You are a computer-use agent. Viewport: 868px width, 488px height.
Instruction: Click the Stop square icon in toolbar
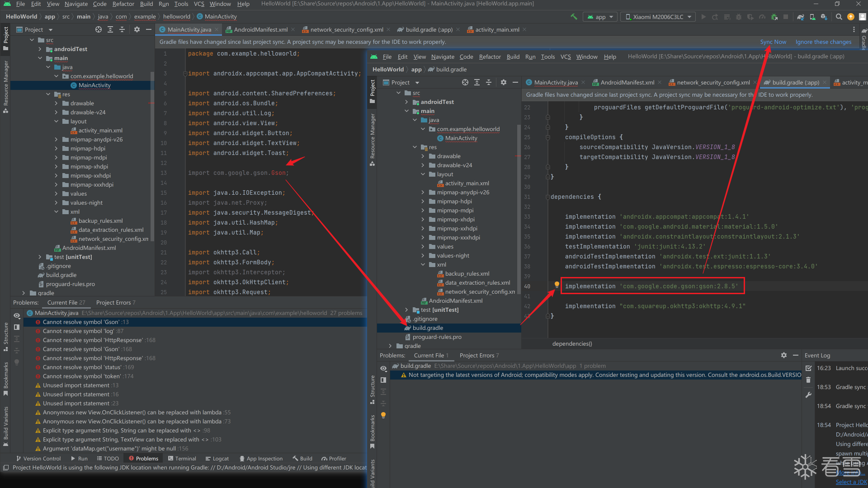(786, 17)
